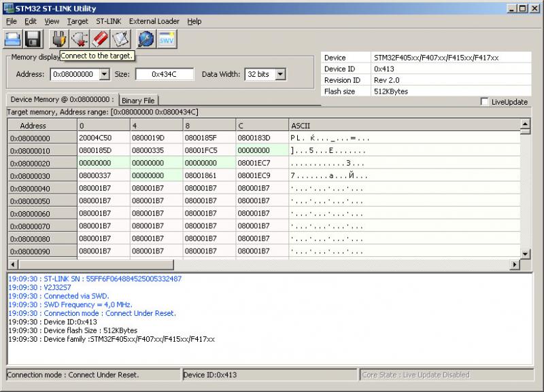This screenshot has height=392, width=544.
Task: Click the Open file toolbar icon
Action: tap(13, 39)
